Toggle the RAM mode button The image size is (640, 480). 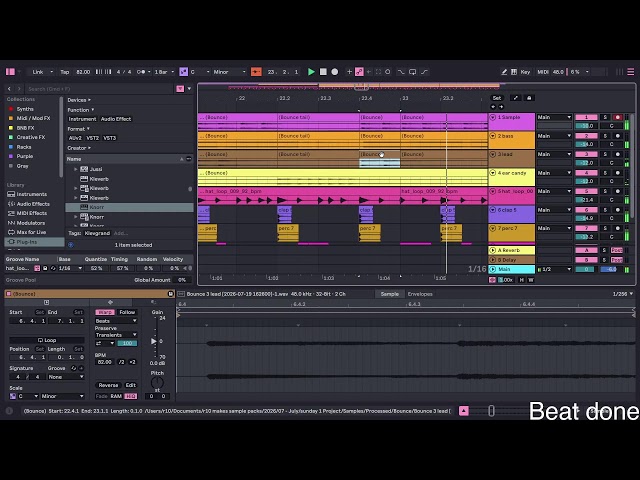tap(116, 396)
